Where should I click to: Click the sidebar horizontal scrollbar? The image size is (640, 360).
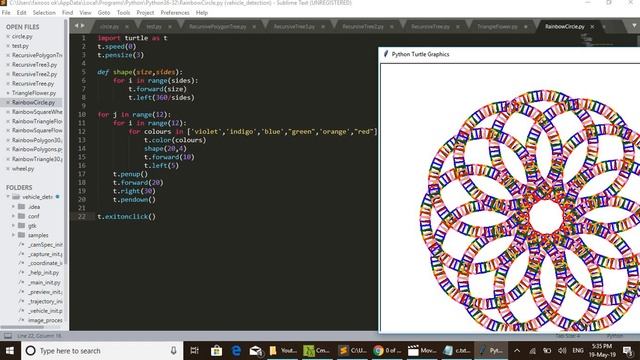tap(22, 327)
